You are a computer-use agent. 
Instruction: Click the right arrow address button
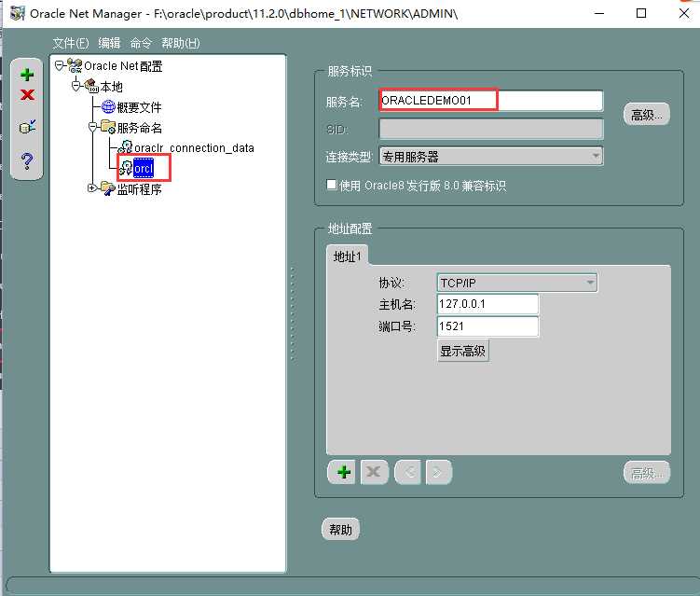coord(438,472)
